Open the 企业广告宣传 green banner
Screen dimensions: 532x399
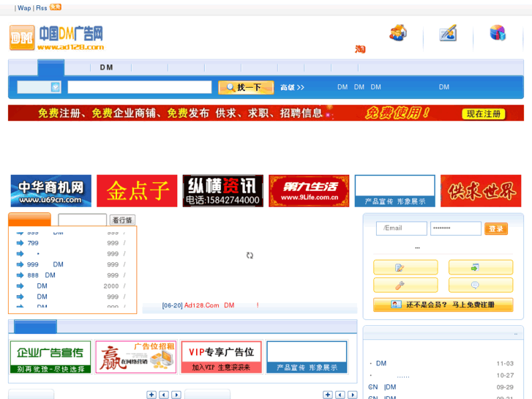click(50, 357)
